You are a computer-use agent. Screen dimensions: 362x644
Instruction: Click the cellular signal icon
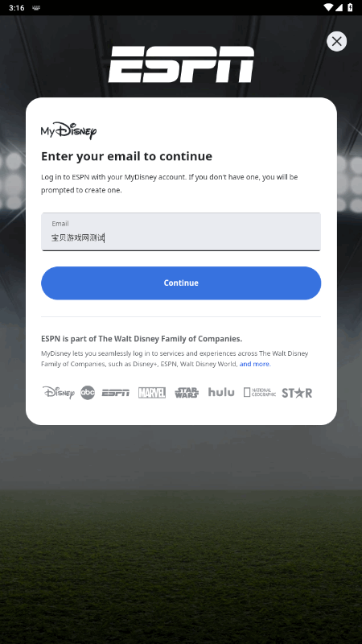pos(339,7)
